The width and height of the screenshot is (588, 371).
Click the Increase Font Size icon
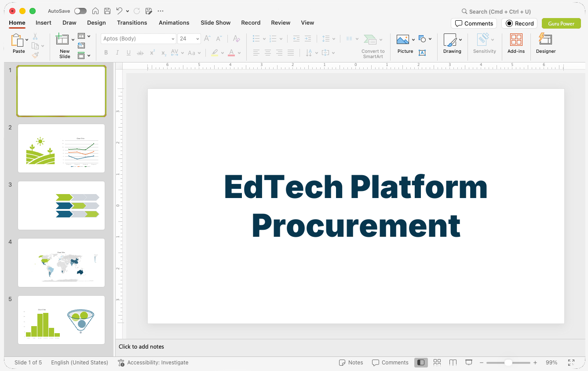(208, 39)
